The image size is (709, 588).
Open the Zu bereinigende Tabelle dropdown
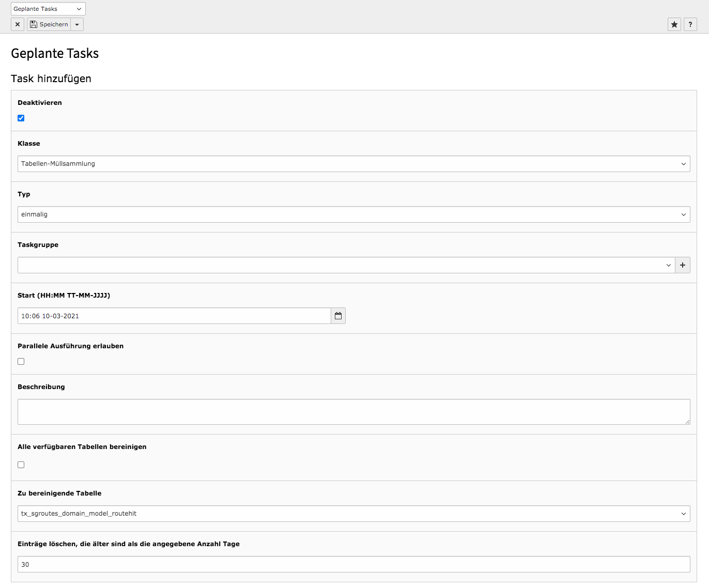point(353,513)
